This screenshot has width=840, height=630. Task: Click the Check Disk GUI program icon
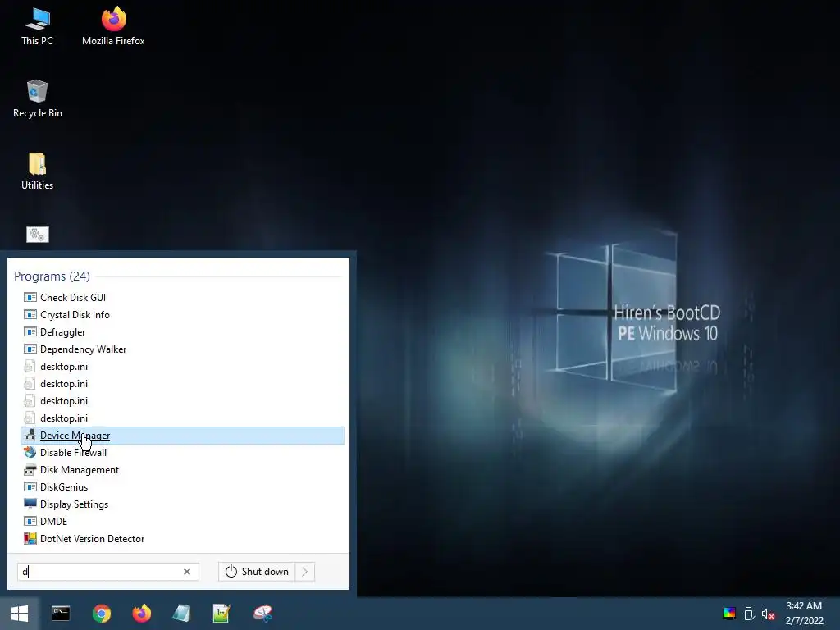[x=30, y=297]
